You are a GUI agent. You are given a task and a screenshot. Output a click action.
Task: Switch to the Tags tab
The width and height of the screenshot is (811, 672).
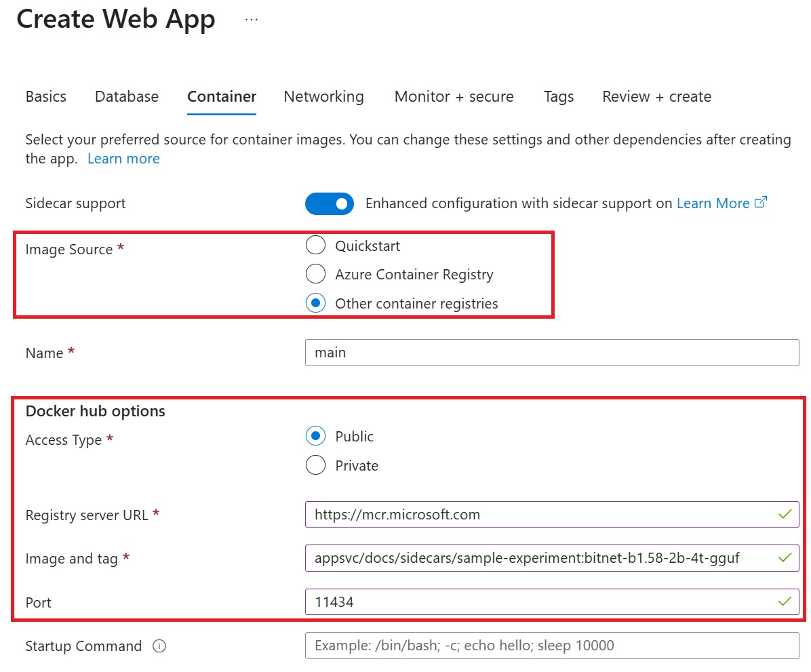pos(559,97)
